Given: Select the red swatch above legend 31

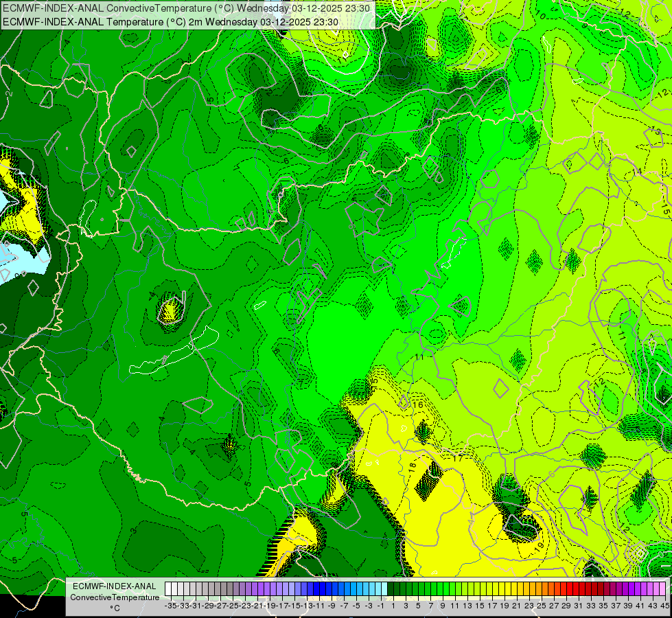Looking at the screenshot, I should tap(576, 588).
